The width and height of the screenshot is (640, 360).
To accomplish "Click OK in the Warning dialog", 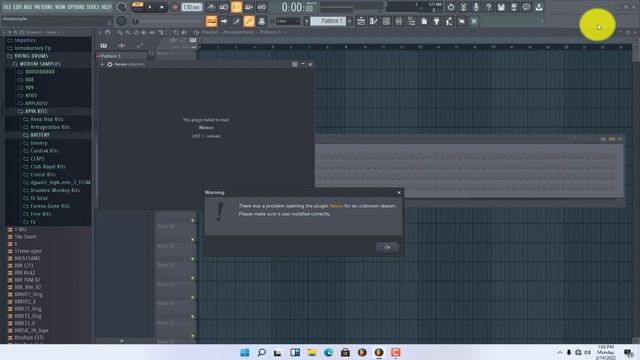I will click(x=387, y=247).
